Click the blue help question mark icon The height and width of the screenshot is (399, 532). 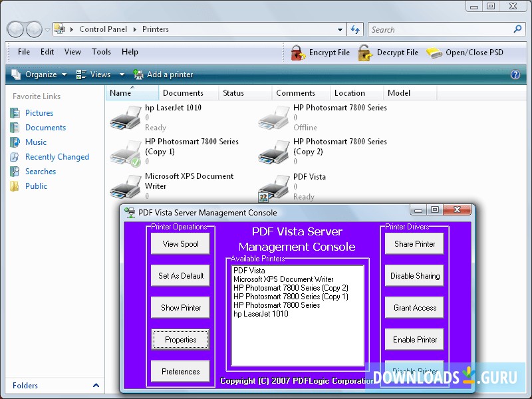click(515, 74)
